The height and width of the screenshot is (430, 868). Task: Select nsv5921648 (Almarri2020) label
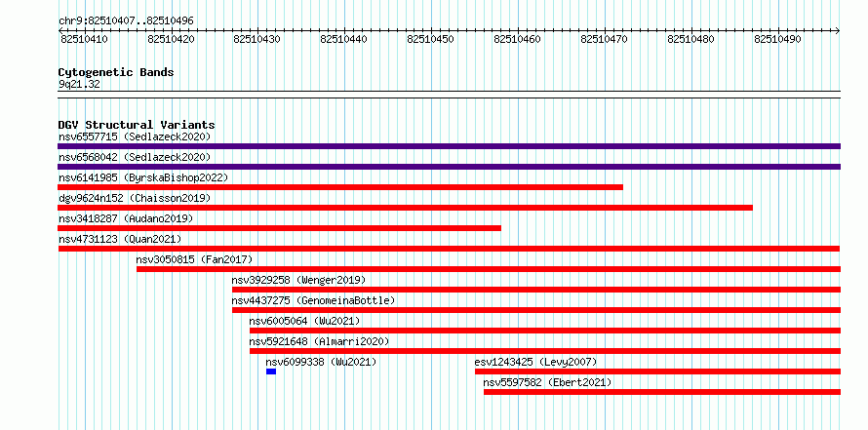pyautogui.click(x=319, y=341)
